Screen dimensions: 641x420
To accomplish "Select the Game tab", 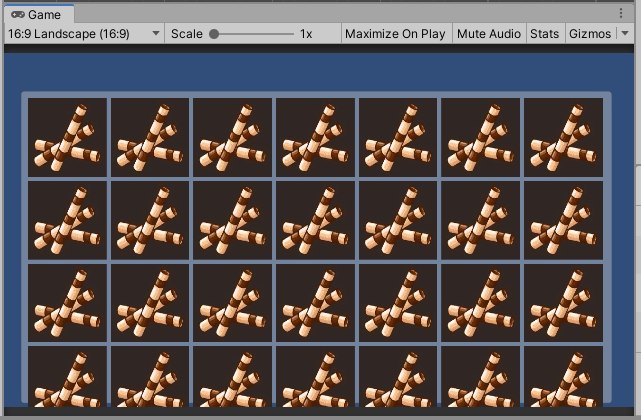I will tap(39, 14).
